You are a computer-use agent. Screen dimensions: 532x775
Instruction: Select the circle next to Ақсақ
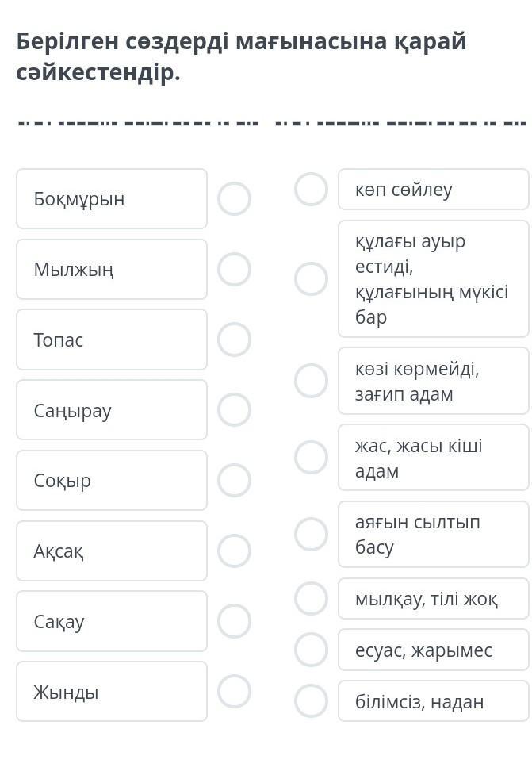(x=235, y=551)
